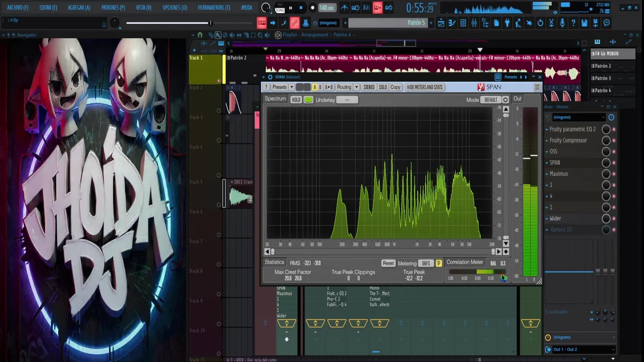
Task: Toggle the SPAN effect slot enable light
Action: click(614, 162)
